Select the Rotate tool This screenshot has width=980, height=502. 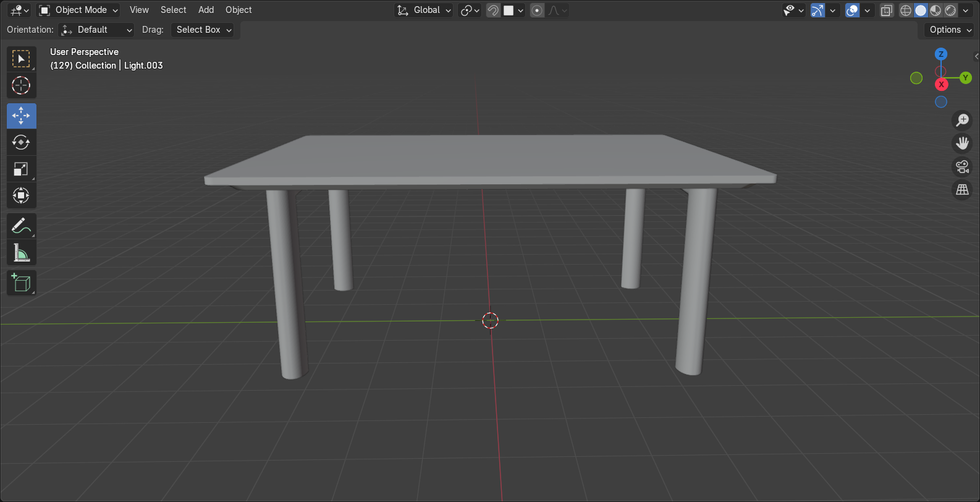(x=21, y=142)
